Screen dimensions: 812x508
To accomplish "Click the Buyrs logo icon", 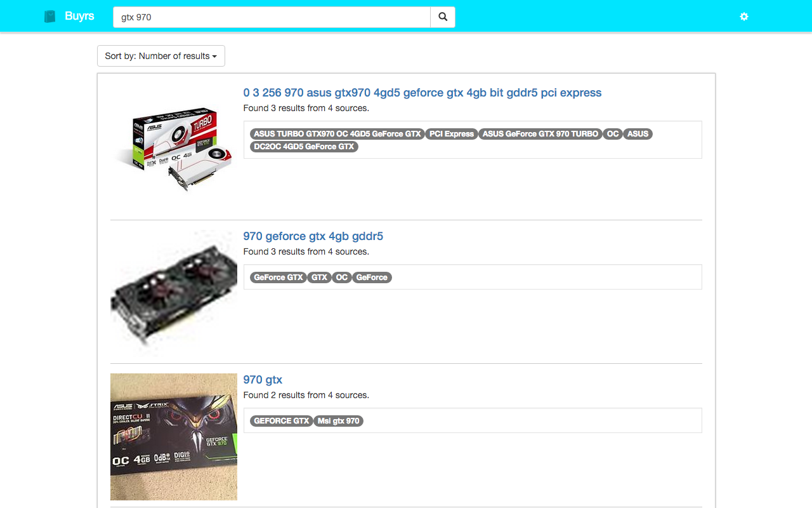I will coord(50,17).
